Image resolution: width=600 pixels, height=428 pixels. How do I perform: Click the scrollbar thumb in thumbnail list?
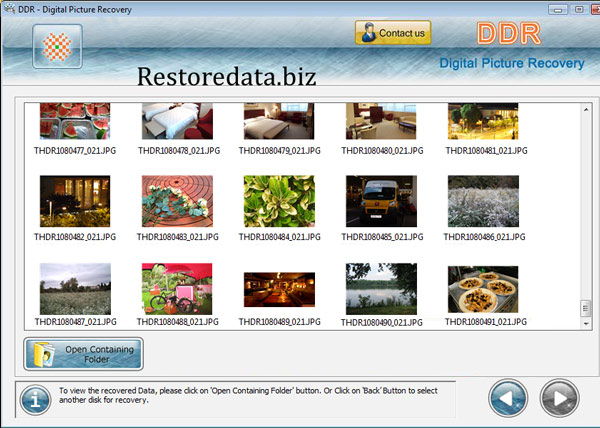pyautogui.click(x=585, y=308)
